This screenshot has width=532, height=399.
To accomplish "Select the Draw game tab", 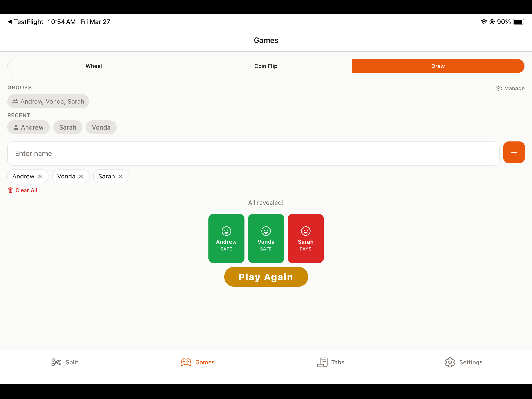I will 438,66.
